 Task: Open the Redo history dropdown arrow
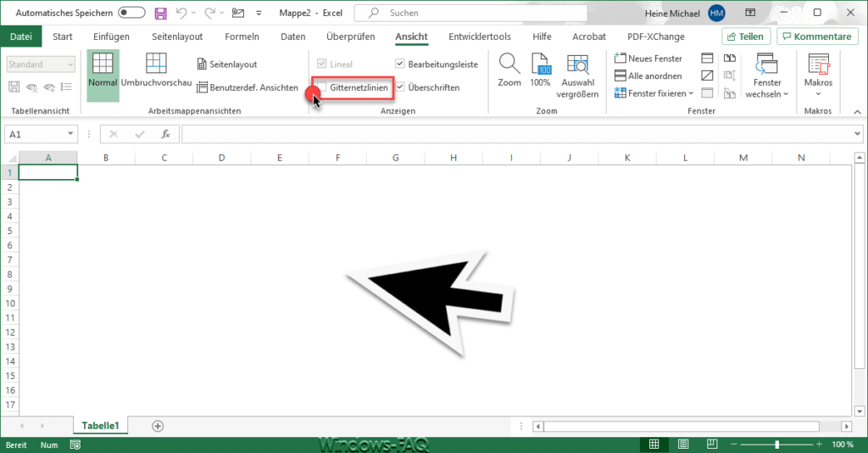click(222, 13)
